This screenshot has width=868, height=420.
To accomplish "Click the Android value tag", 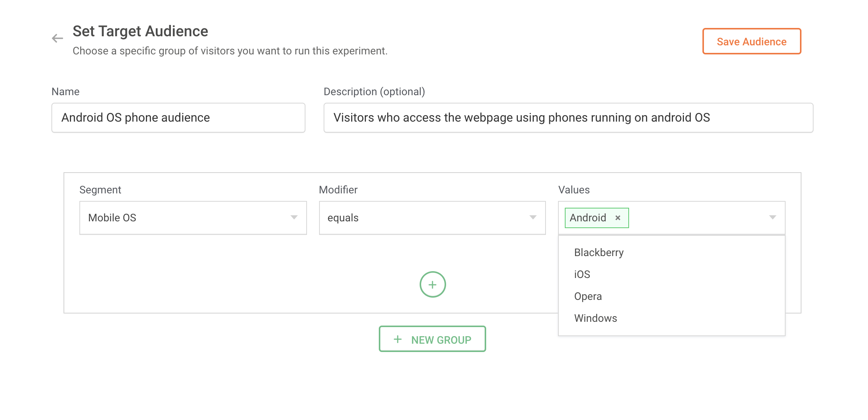I will pyautogui.click(x=588, y=218).
